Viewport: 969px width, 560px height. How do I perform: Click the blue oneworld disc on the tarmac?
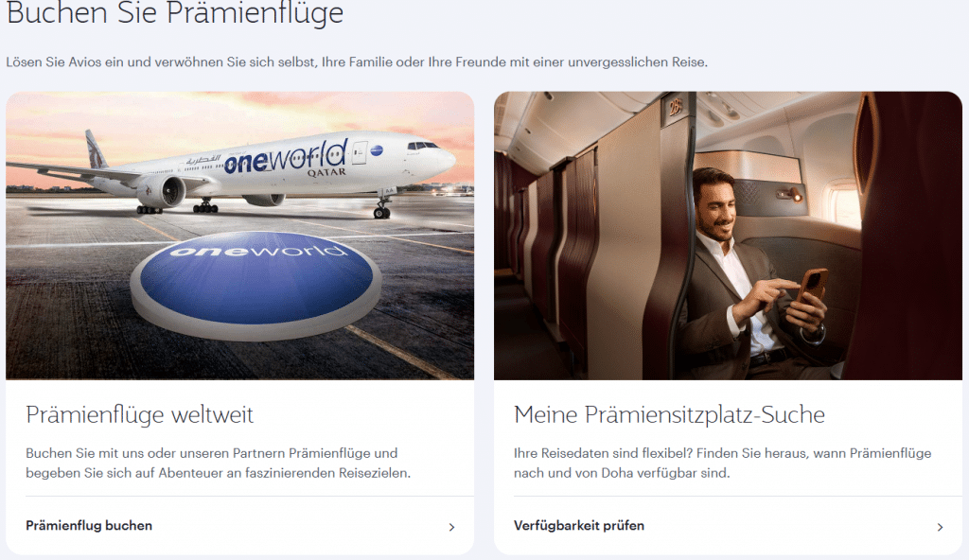[255, 285]
